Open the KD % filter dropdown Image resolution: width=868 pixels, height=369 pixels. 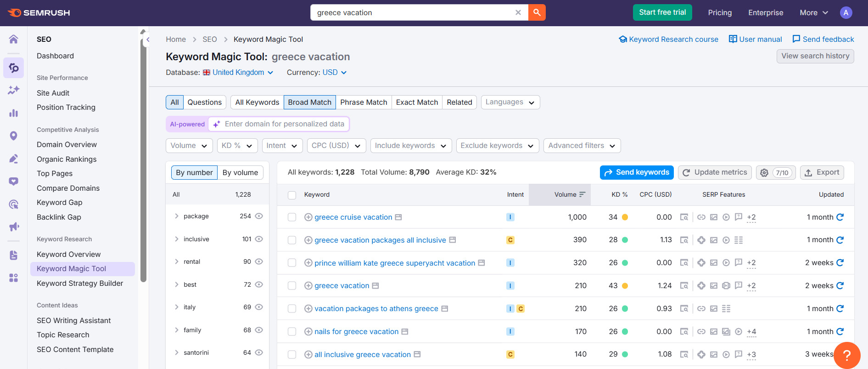click(237, 146)
